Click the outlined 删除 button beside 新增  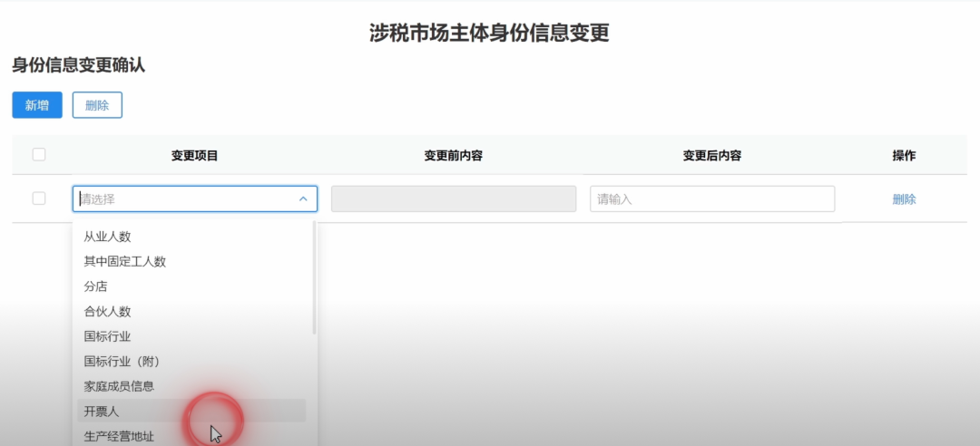[97, 105]
